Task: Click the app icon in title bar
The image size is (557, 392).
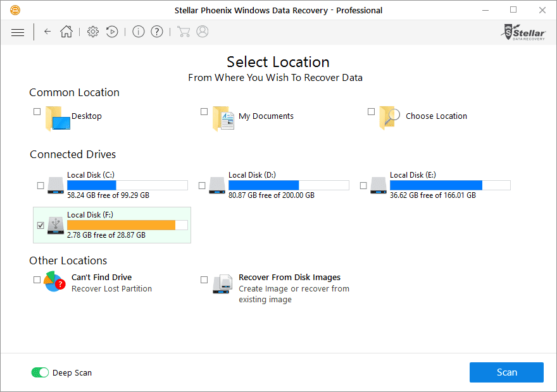Action: point(15,10)
